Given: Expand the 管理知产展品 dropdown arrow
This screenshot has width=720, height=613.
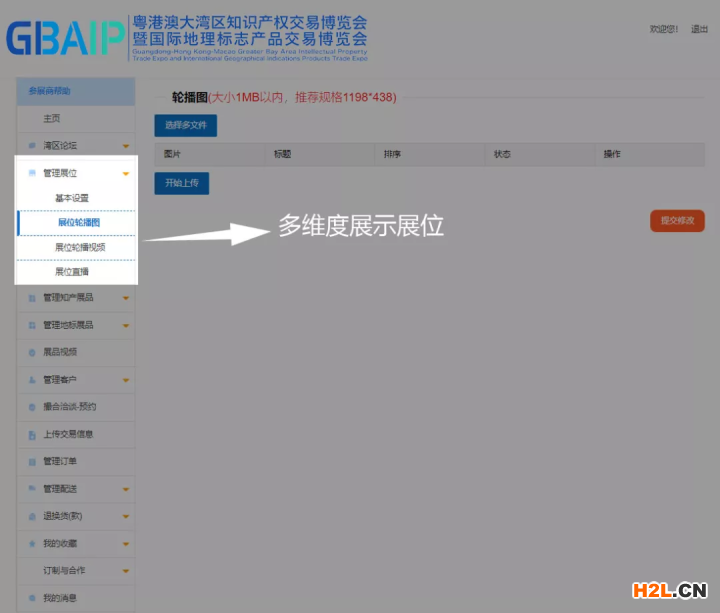Looking at the screenshot, I should (x=126, y=298).
